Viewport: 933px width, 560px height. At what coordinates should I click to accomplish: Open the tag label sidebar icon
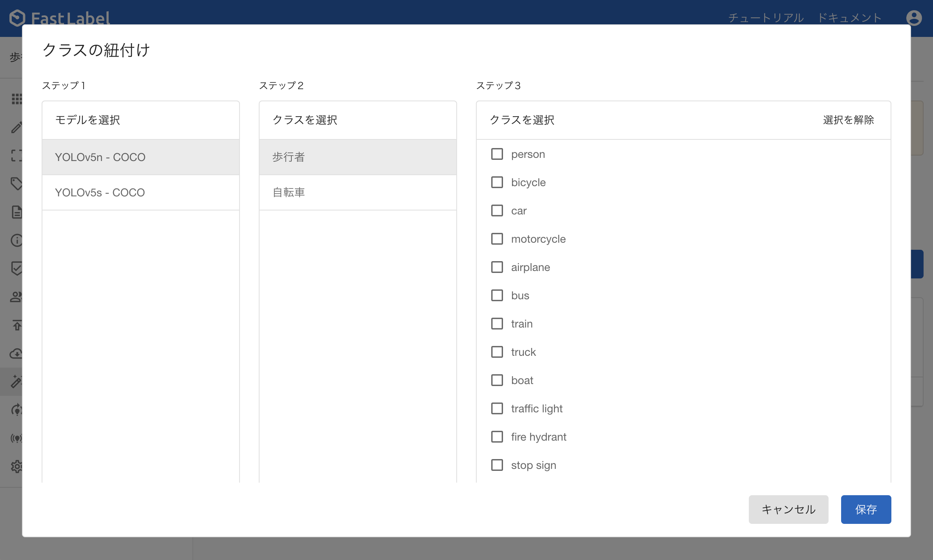point(16,183)
